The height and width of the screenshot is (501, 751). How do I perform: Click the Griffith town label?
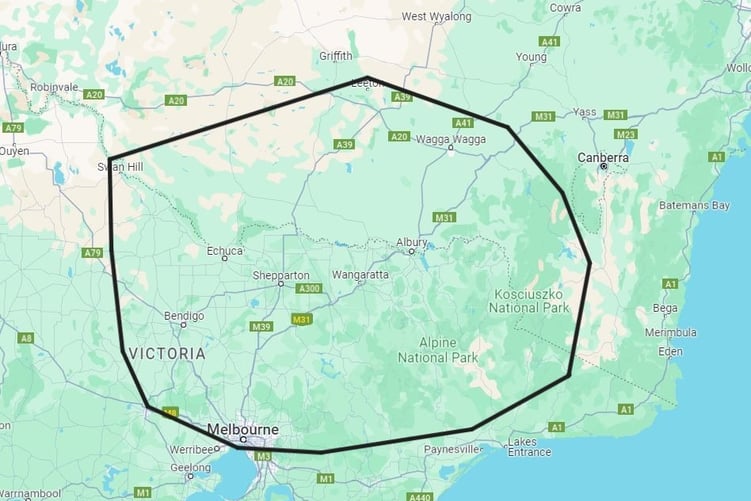[x=336, y=56]
